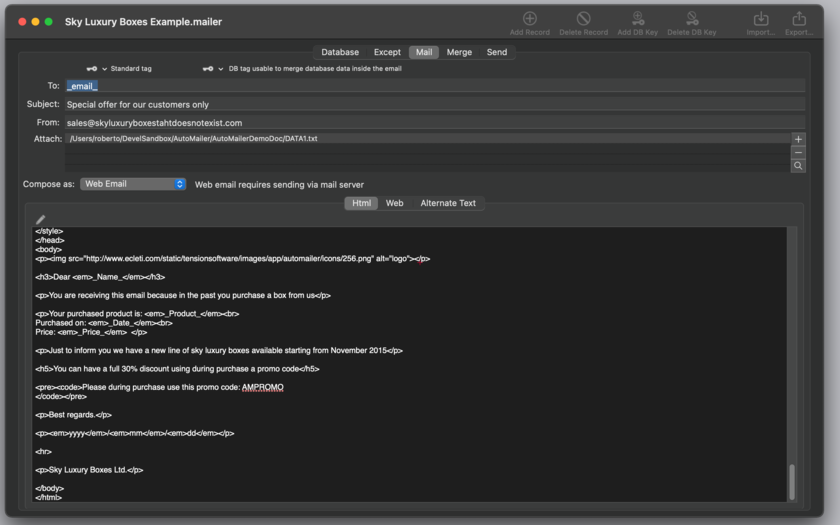The height and width of the screenshot is (525, 840).
Task: Click the Export toolbar icon
Action: (x=799, y=19)
